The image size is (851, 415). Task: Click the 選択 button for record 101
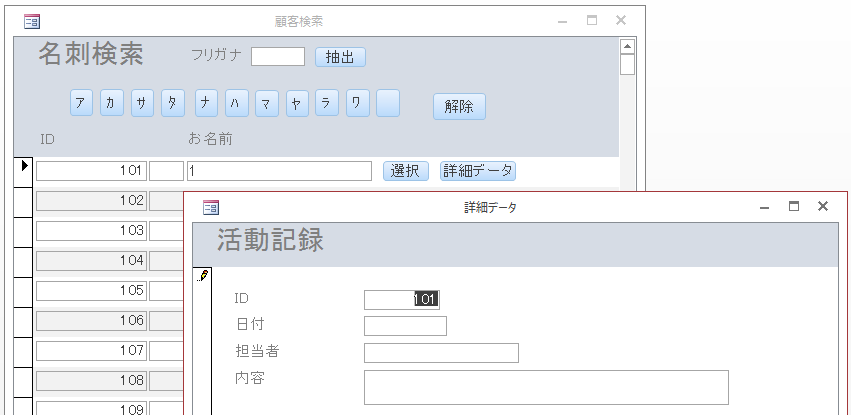(406, 171)
